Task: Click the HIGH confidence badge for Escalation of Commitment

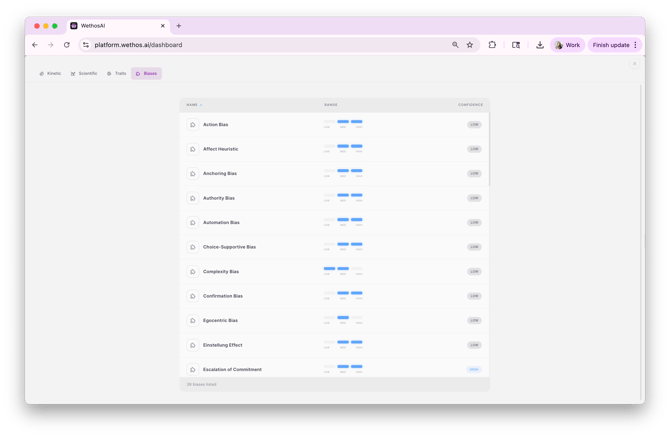Action: pyautogui.click(x=474, y=369)
